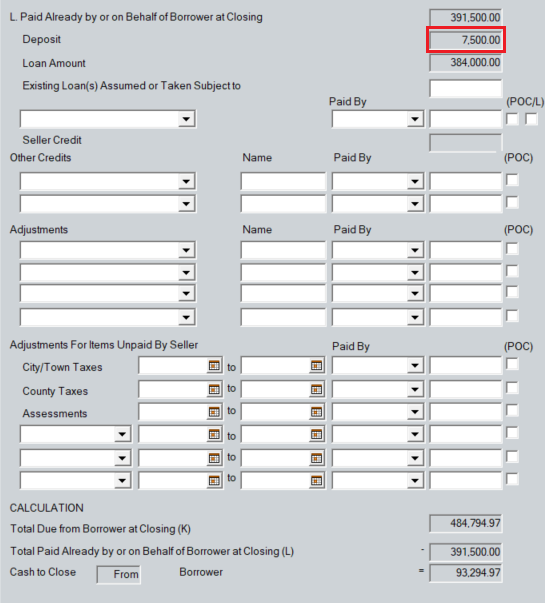Image resolution: width=545 pixels, height=603 pixels.
Task: Open City/Town Taxes end date calendar
Action: coord(316,366)
